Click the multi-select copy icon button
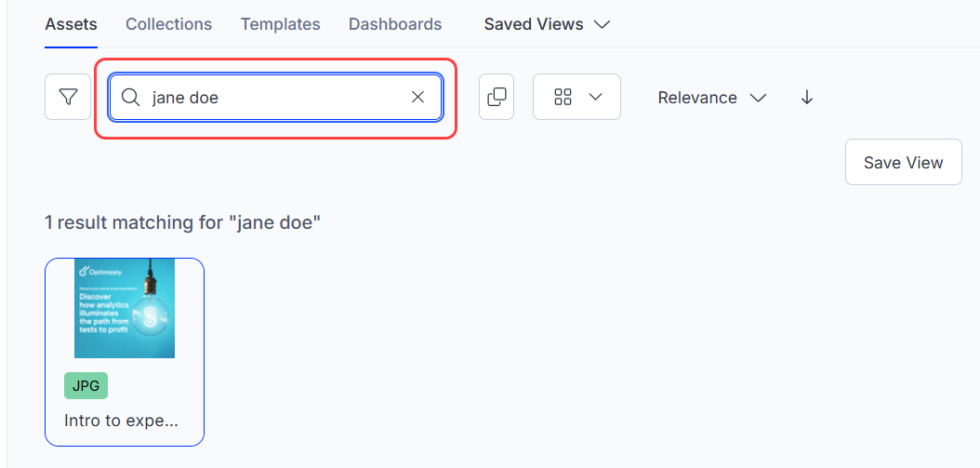The height and width of the screenshot is (468, 980). (497, 97)
